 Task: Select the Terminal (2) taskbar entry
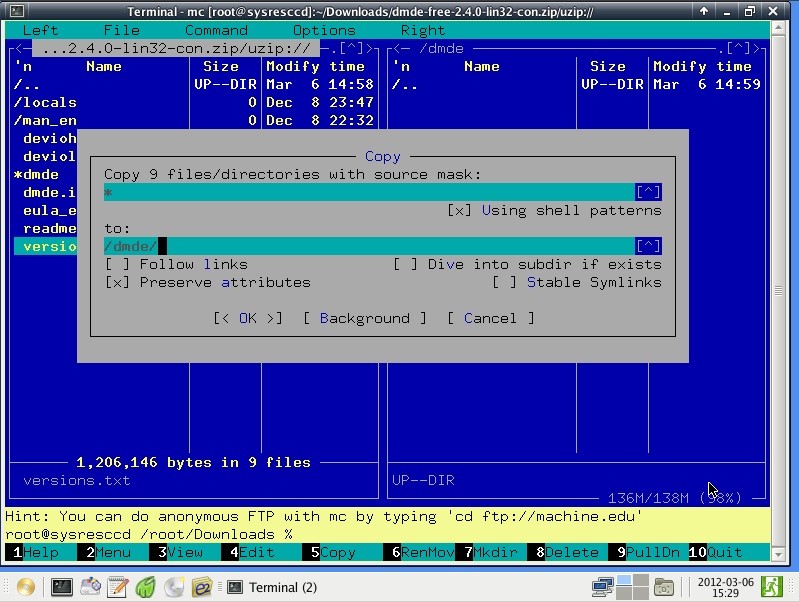tap(272, 587)
